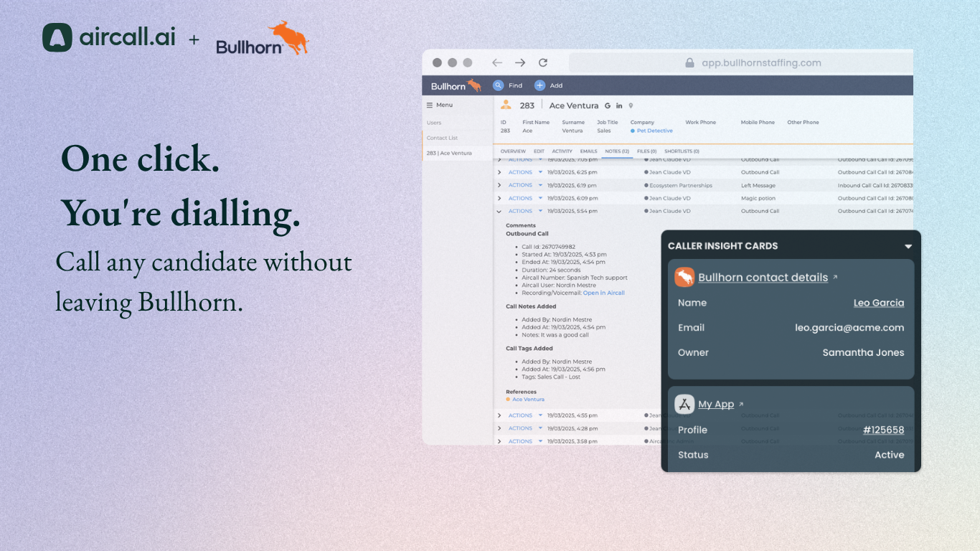The width and height of the screenshot is (980, 551).
Task: Switch to the Emails tab
Action: pyautogui.click(x=588, y=151)
